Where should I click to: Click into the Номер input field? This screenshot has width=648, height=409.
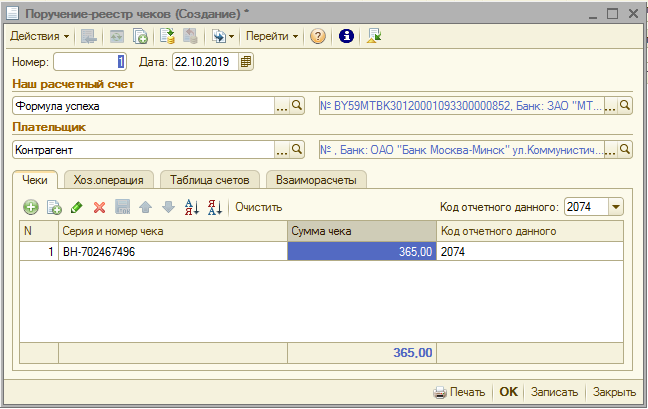pos(89,62)
